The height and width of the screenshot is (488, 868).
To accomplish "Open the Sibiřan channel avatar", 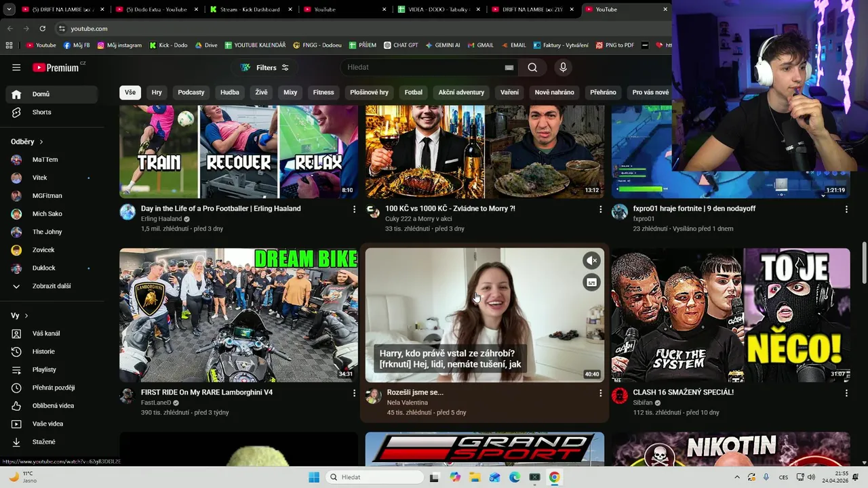I will pos(620,396).
